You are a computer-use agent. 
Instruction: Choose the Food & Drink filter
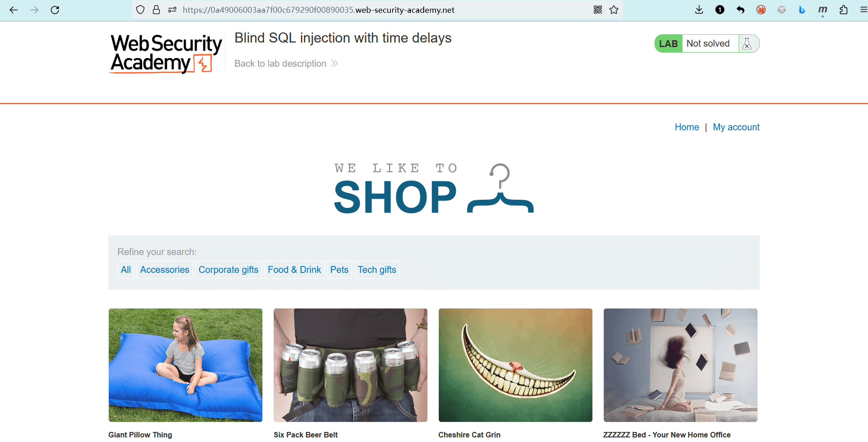coord(294,270)
